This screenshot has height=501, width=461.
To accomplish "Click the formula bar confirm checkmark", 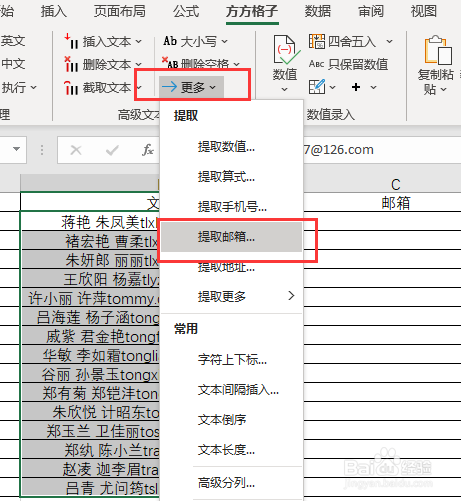I will (112, 150).
